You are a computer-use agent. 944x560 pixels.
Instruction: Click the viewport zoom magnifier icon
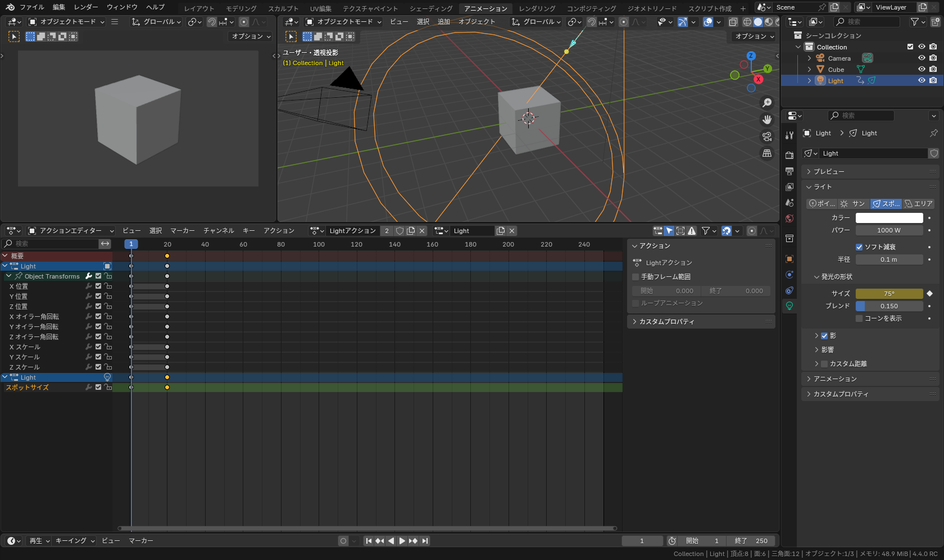point(766,103)
